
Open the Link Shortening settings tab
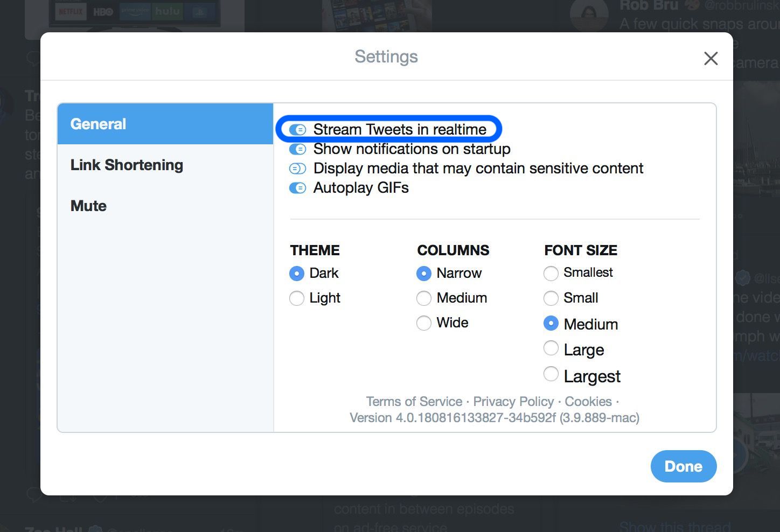click(127, 165)
